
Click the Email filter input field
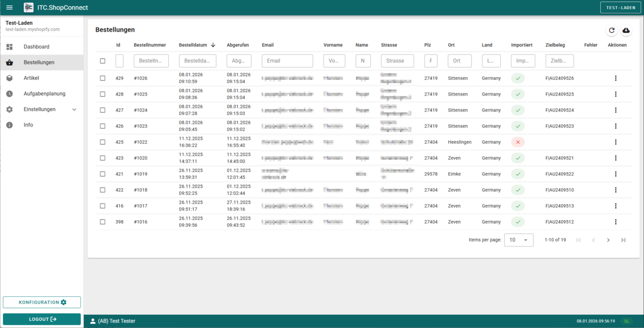coord(287,61)
